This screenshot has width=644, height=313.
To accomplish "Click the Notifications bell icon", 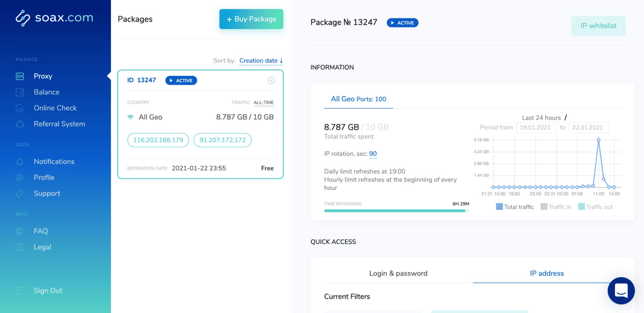I will tap(20, 162).
